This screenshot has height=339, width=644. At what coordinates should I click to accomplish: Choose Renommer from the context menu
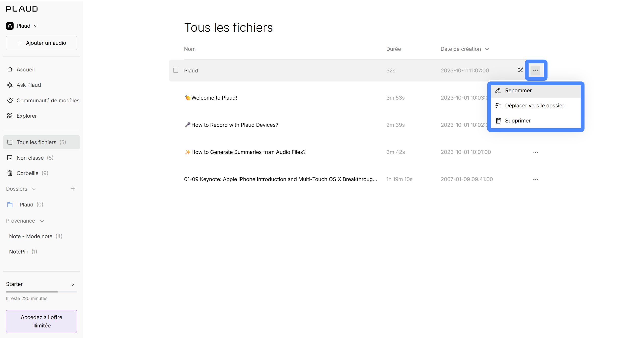coord(536,91)
